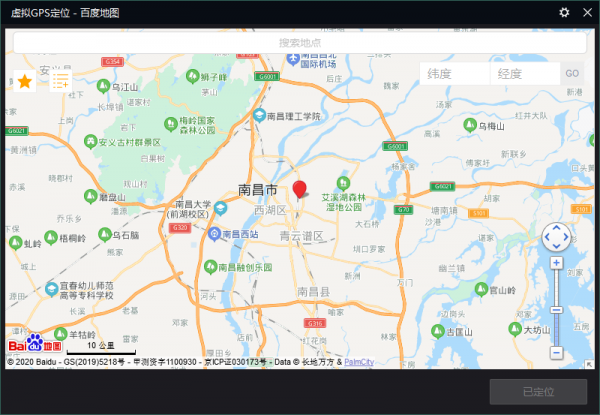This screenshot has width=600, height=415.
Task: Click the 安义古村群景区 icon
Action: (x=91, y=142)
